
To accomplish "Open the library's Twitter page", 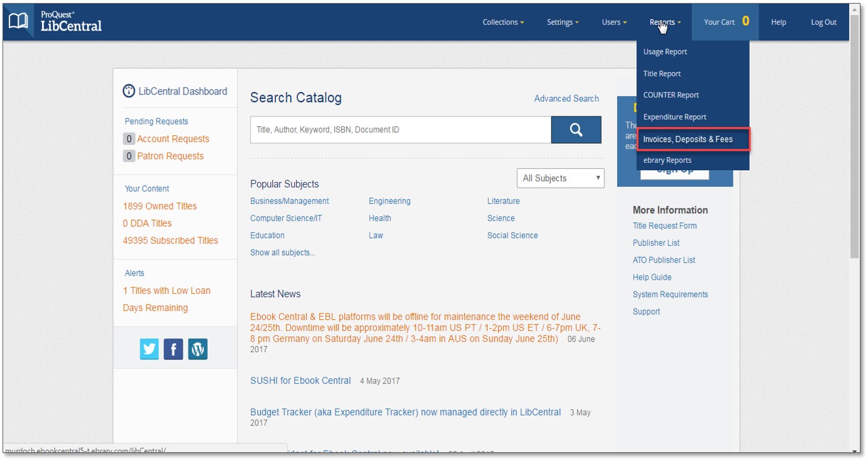I will [149, 349].
